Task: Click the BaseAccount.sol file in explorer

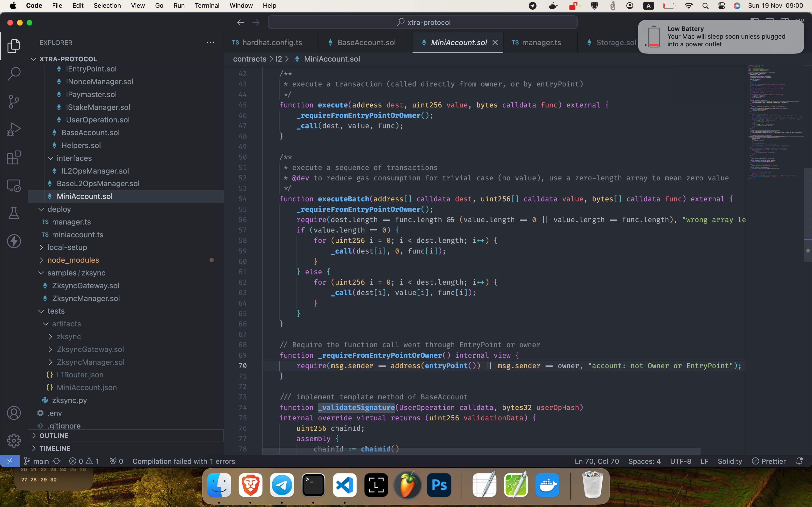Action: (x=90, y=133)
